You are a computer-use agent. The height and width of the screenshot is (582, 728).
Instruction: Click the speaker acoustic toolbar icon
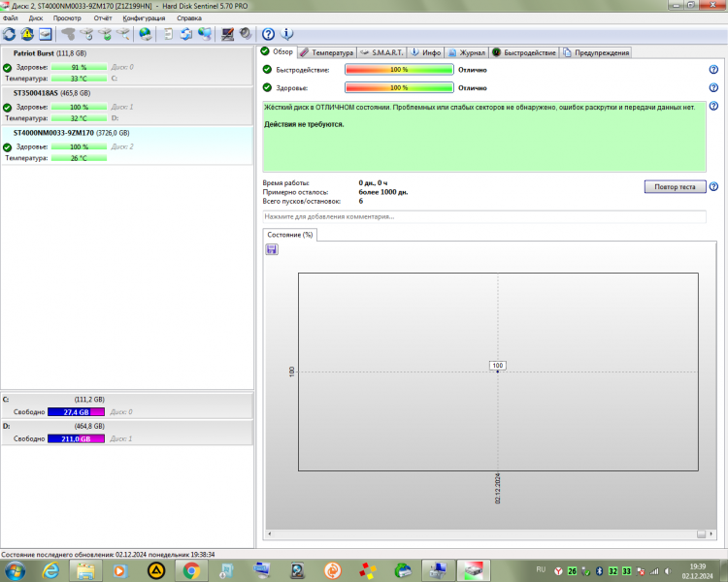click(246, 34)
